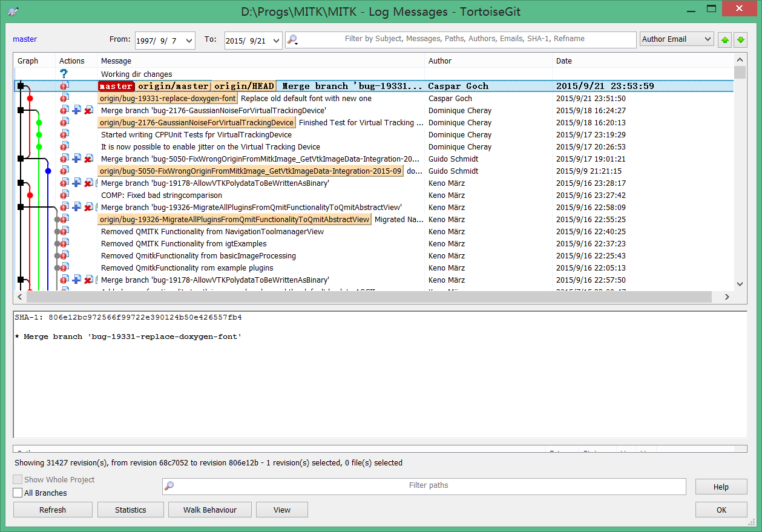Click modified-files icon on the master merge row

click(64, 86)
